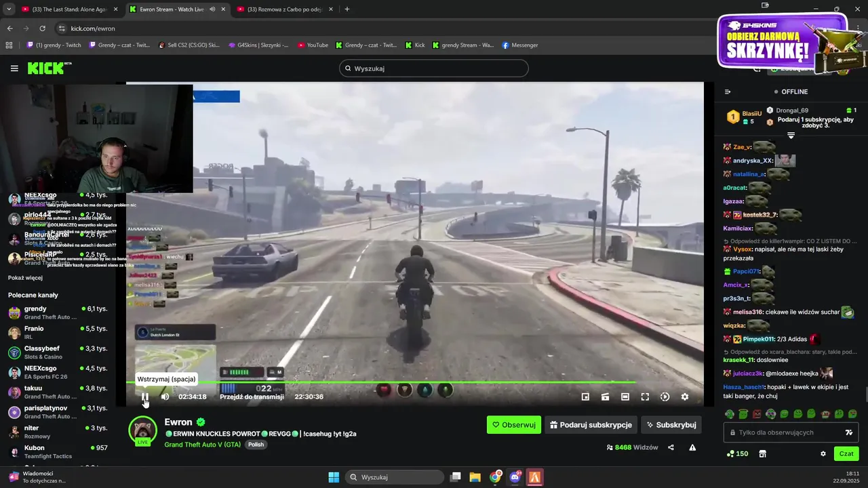Open recommended channel grendy
Screen dimensions: 868x488
click(58, 312)
